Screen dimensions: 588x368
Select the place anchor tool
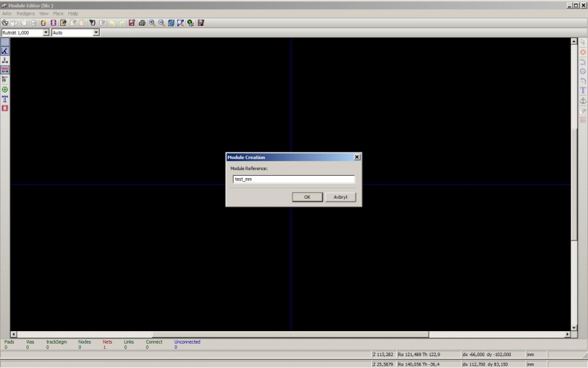(583, 100)
